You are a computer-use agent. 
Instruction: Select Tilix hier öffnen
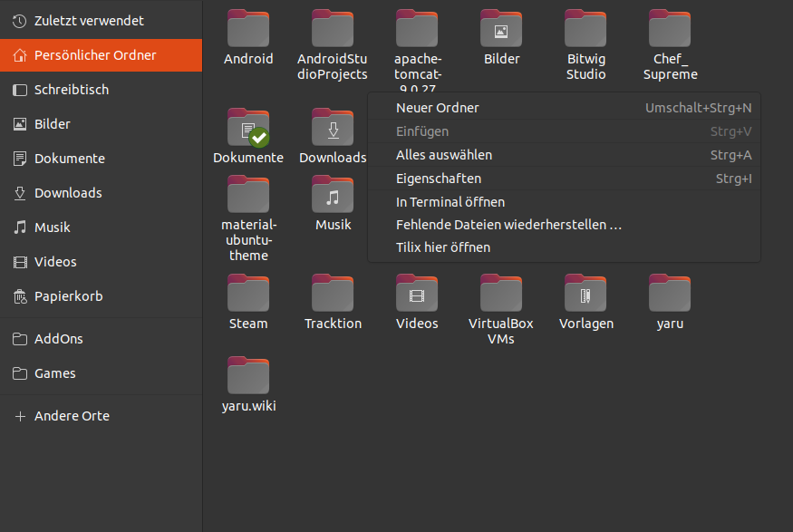tap(564, 247)
